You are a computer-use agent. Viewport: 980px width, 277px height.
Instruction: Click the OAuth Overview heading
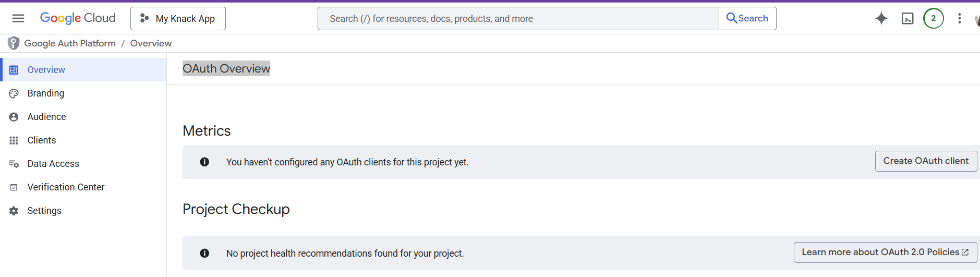coord(226,69)
